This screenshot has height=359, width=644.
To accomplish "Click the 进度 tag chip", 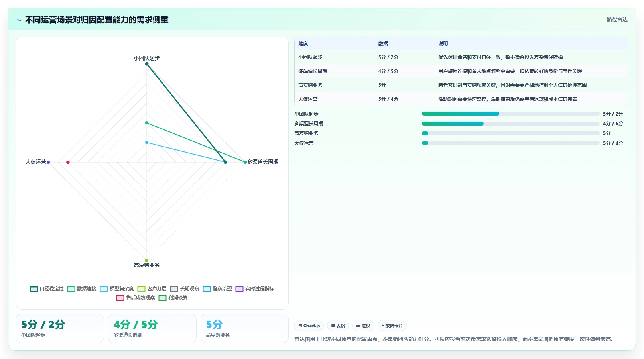I will (363, 326).
